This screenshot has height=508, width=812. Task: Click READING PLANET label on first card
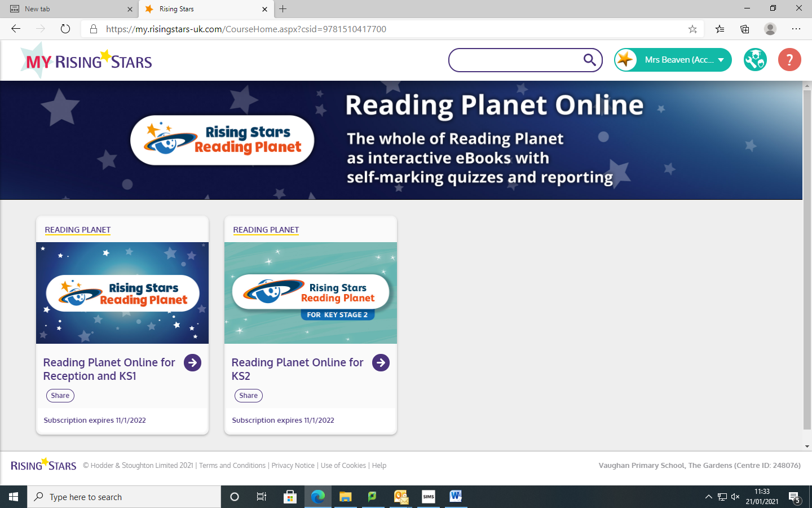pyautogui.click(x=78, y=230)
